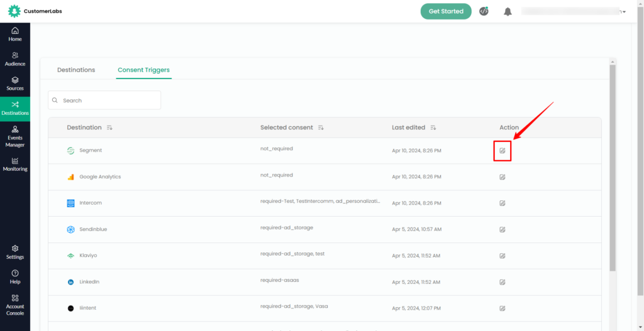This screenshot has width=644, height=331.
Task: Edit consent for Iiintent row
Action: pos(502,308)
